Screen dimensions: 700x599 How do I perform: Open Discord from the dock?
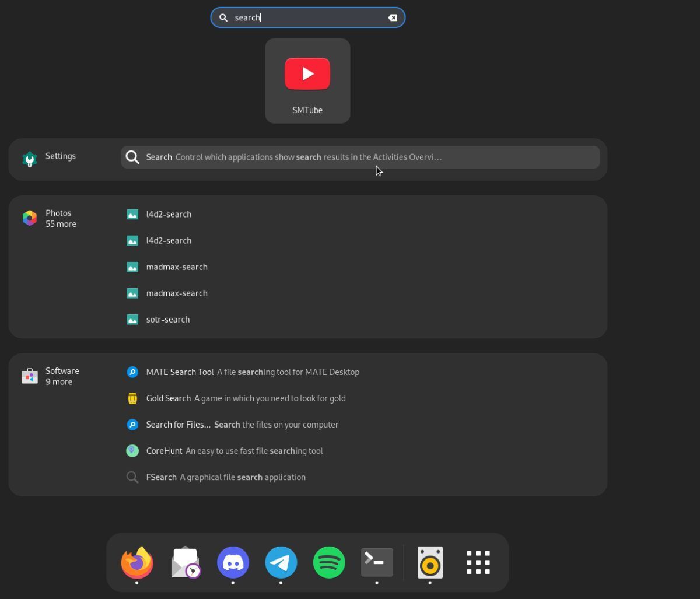pos(233,562)
